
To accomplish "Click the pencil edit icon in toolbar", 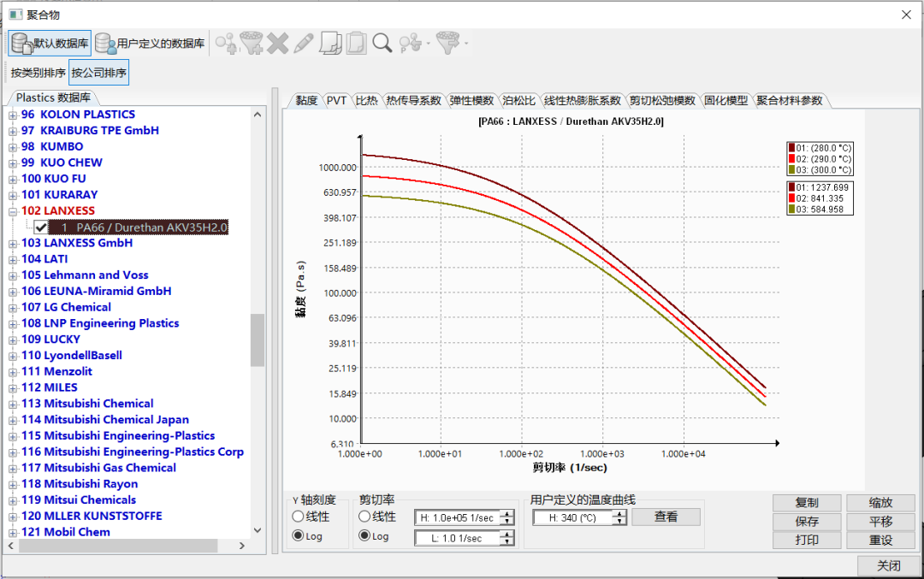I will (x=302, y=43).
